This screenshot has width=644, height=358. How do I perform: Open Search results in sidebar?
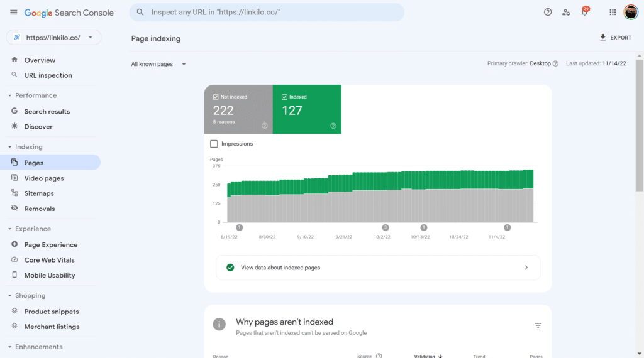(47, 112)
